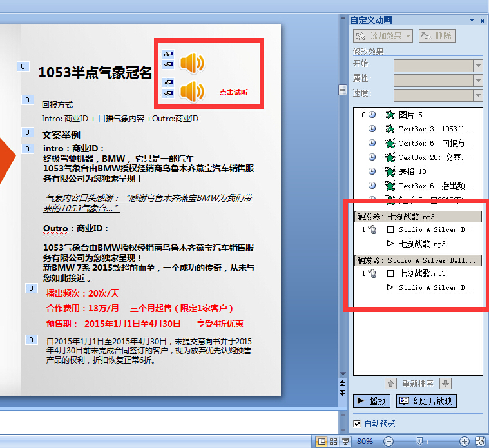Click the clock icon next to 表格 13
Image resolution: width=489 pixels, height=448 pixels.
click(x=372, y=171)
